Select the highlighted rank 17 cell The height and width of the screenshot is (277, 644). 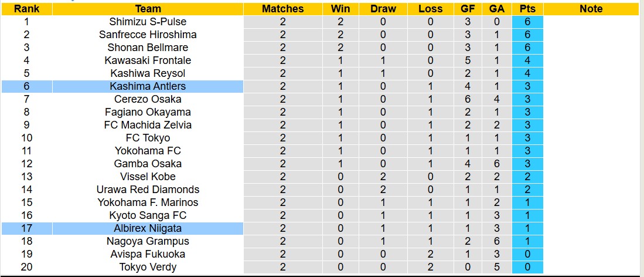pos(26,228)
